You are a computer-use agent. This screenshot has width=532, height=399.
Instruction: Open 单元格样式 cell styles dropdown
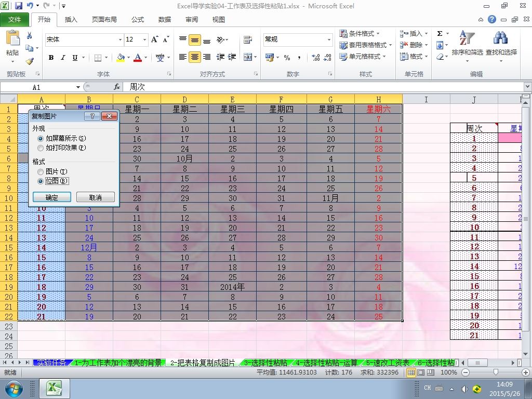tap(362, 56)
